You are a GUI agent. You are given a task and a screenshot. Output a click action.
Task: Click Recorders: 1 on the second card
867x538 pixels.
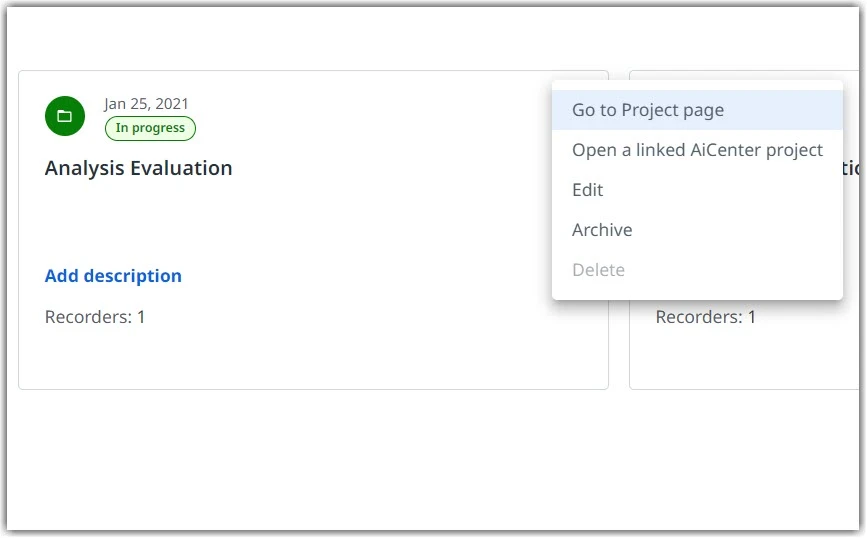705,317
